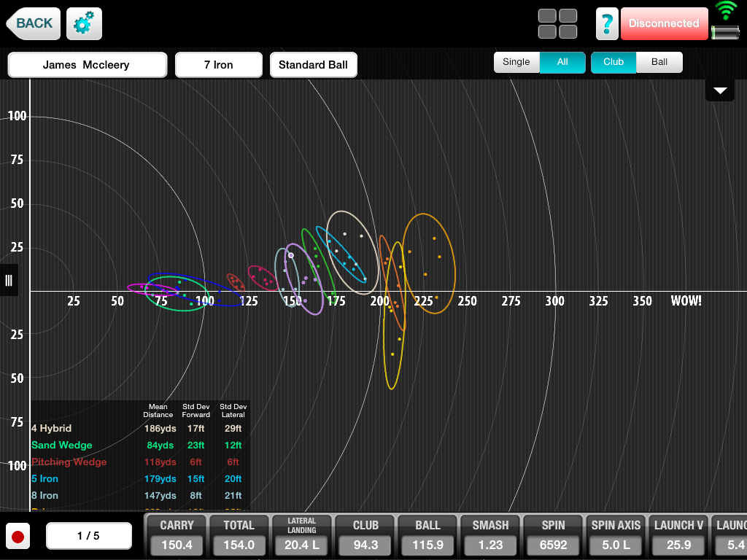Click the 84yds mean distance value
Viewport: 747px width, 560px height.
160,446
